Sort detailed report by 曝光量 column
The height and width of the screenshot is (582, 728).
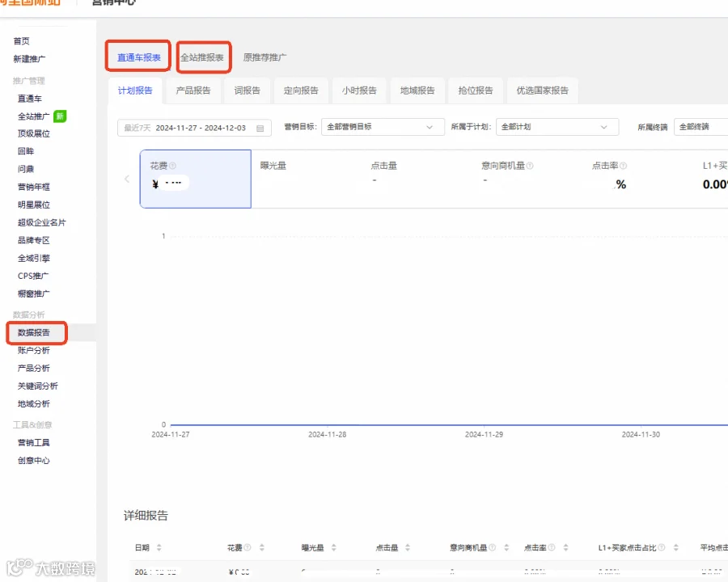pos(333,548)
